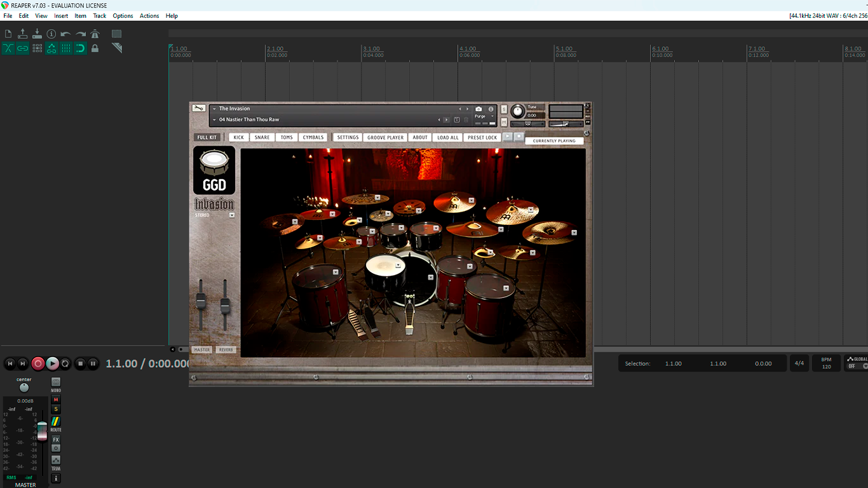Screen dimensions: 868x488
Task: Toggle envelope points move with items icon
Action: tap(51, 48)
